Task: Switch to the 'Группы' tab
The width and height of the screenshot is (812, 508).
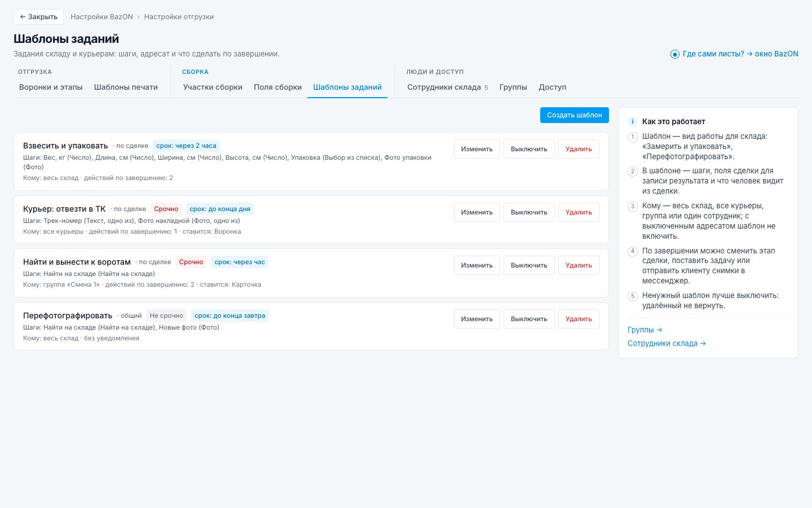Action: coord(513,87)
